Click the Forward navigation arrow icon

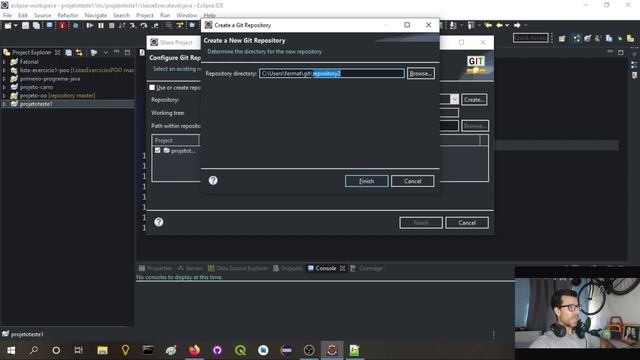(x=517, y=26)
